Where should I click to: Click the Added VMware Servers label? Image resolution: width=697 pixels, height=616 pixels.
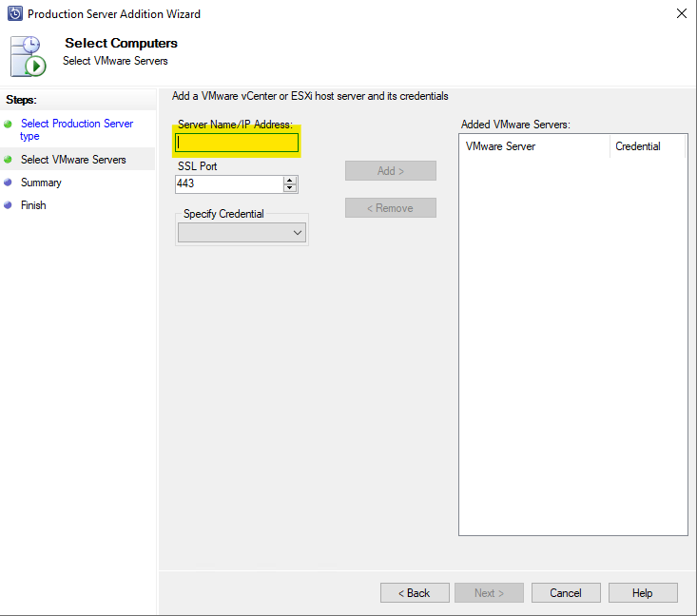tap(515, 125)
